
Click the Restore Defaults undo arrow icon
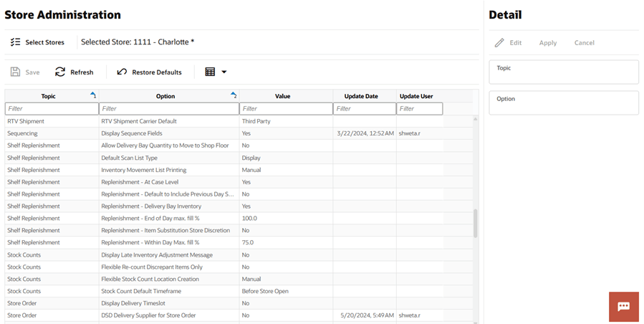point(122,72)
